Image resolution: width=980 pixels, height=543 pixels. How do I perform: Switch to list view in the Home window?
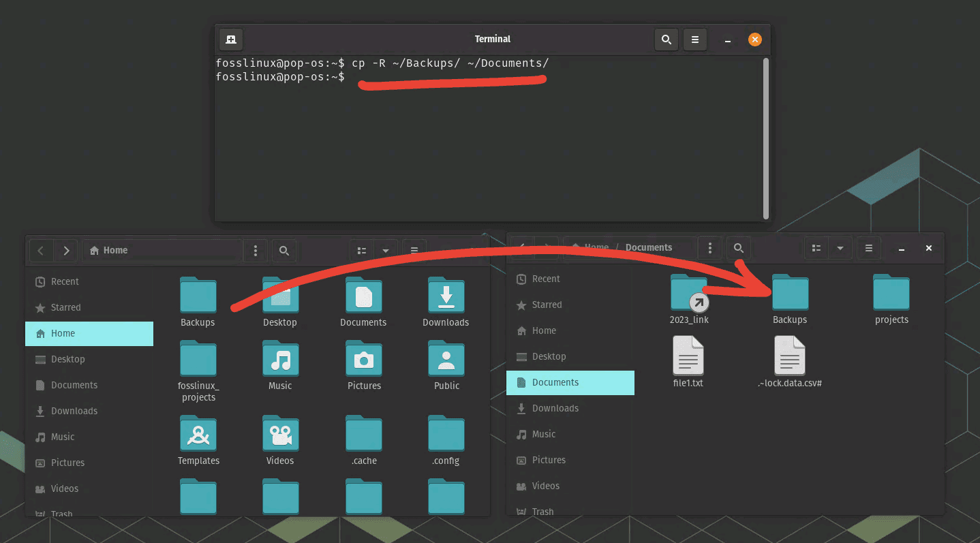click(361, 250)
